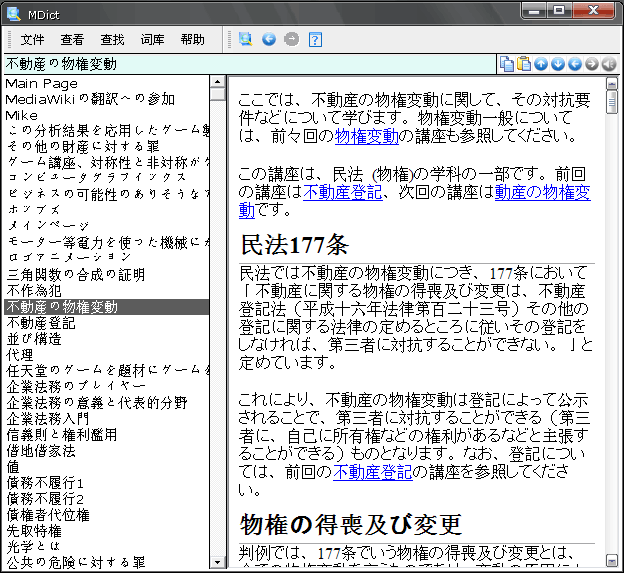
Task: Click the search input field showing 不動産の物権変動
Action: (x=250, y=64)
